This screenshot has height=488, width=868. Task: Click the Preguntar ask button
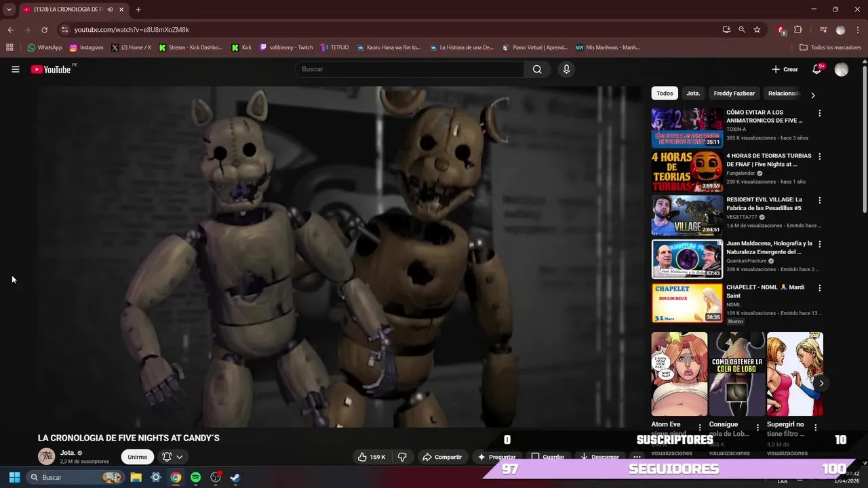click(496, 457)
